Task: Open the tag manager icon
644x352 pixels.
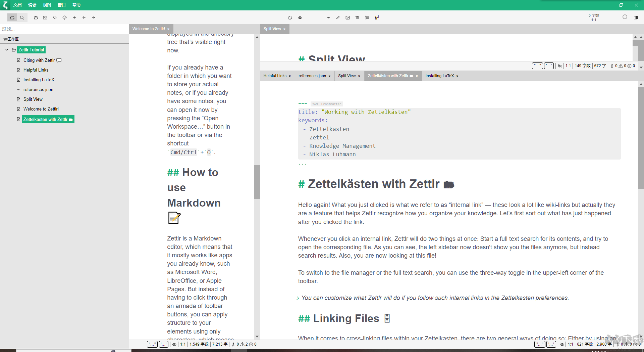Action: [55, 17]
